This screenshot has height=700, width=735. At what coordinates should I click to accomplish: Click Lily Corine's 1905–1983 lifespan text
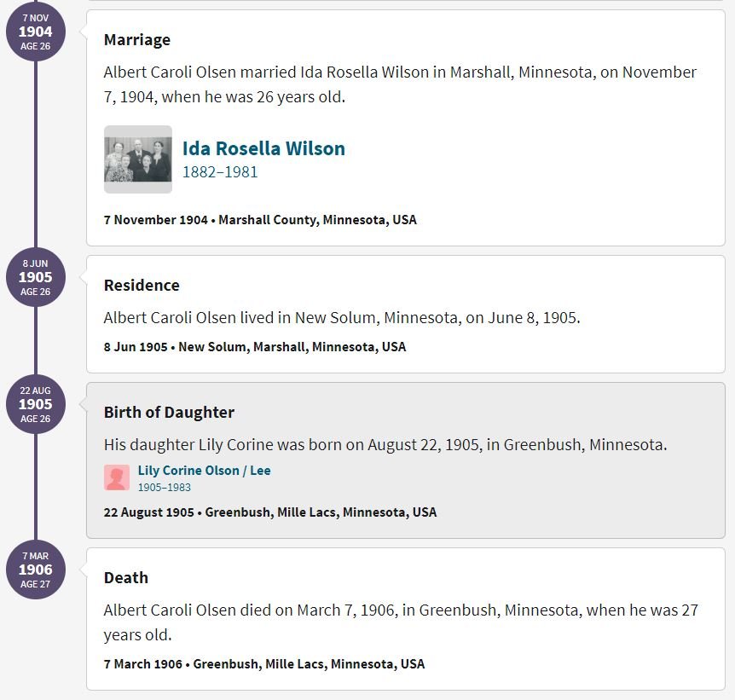point(164,488)
